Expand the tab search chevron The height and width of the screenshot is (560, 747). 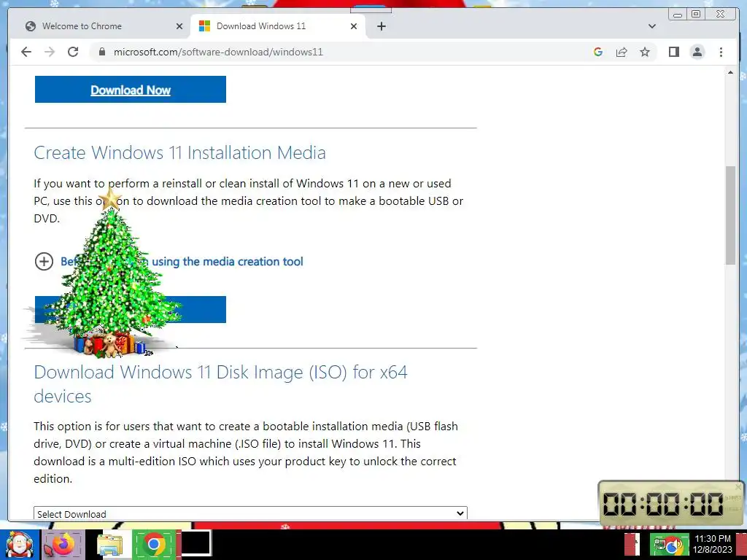(x=652, y=26)
